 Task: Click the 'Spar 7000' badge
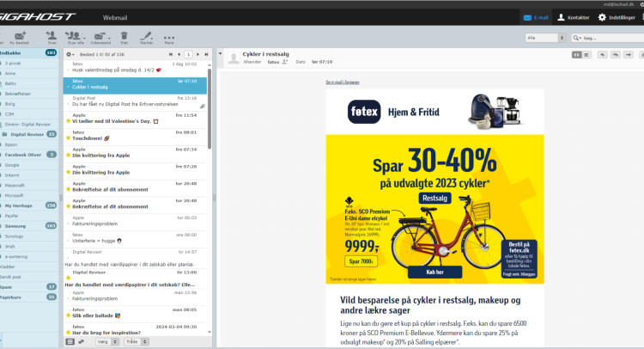pyautogui.click(x=361, y=261)
